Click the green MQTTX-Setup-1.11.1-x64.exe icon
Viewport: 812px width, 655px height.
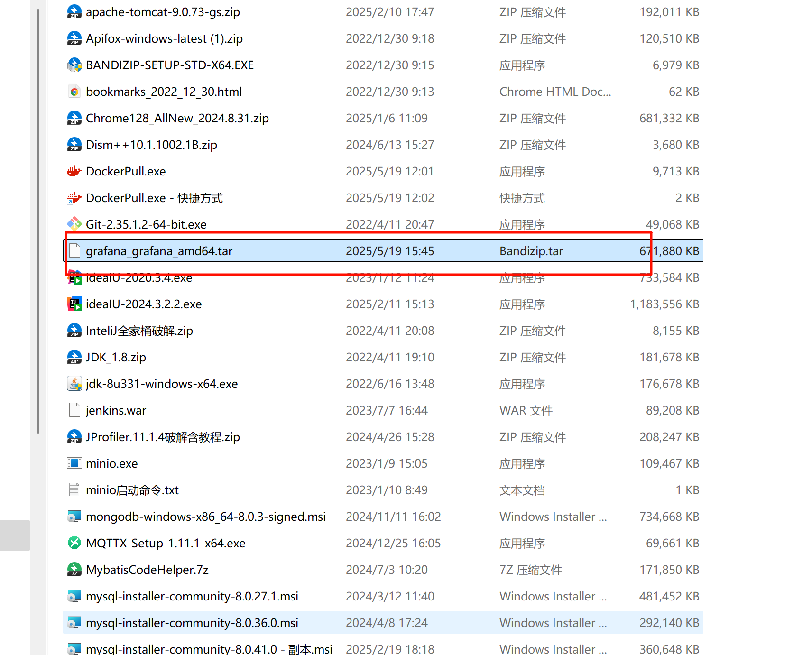tap(74, 543)
